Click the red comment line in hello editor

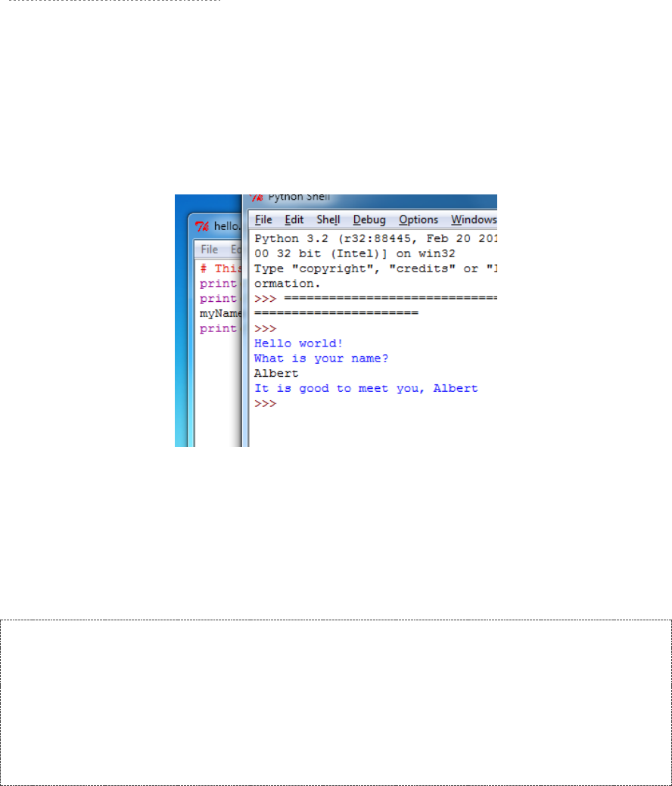pos(221,269)
